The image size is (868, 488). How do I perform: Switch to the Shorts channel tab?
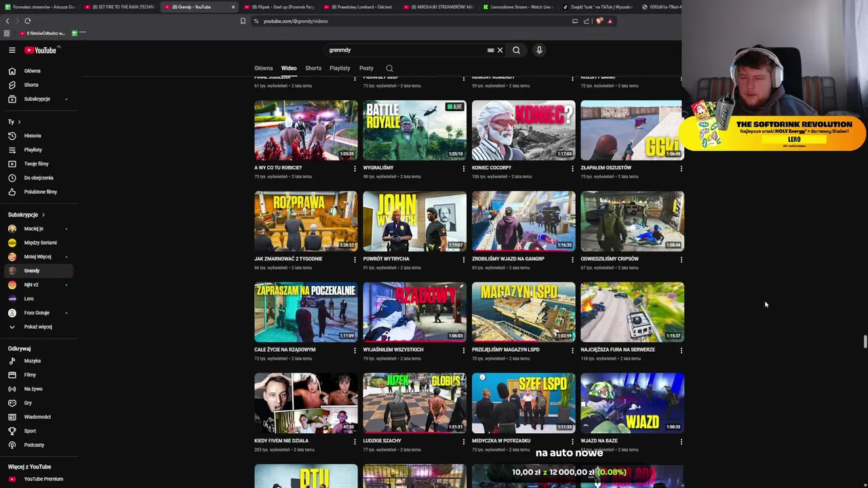coord(313,68)
